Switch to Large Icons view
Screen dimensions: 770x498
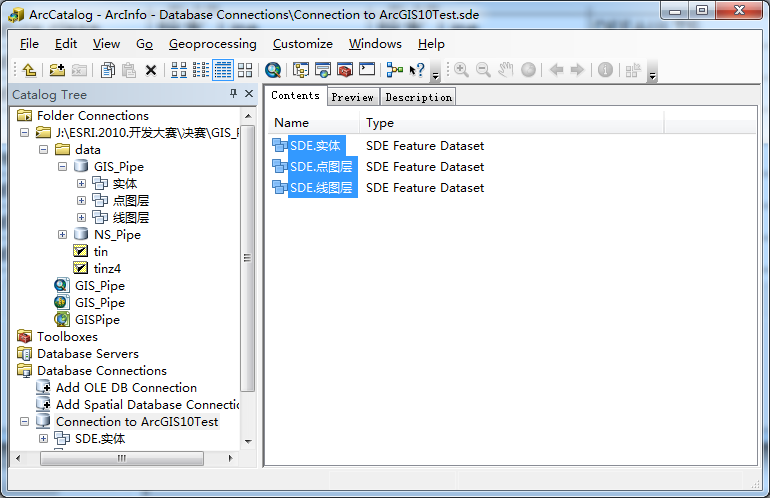point(179,70)
